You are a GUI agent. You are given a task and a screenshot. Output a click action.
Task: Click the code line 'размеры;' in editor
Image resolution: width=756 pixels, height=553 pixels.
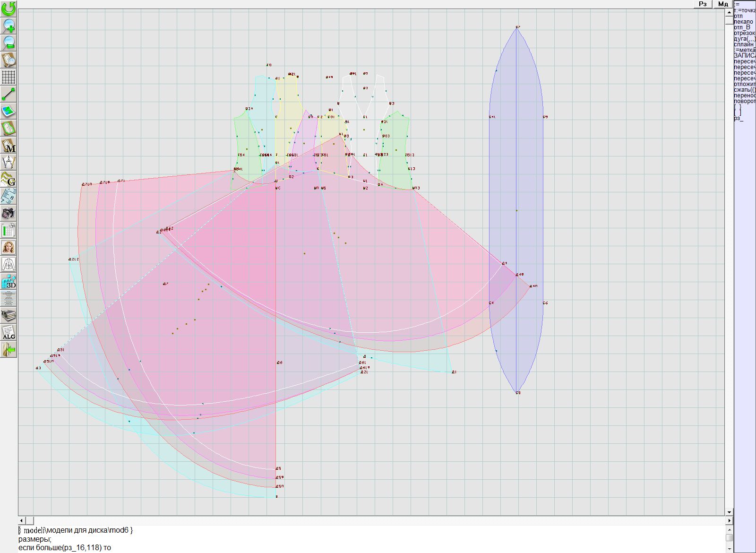point(35,539)
